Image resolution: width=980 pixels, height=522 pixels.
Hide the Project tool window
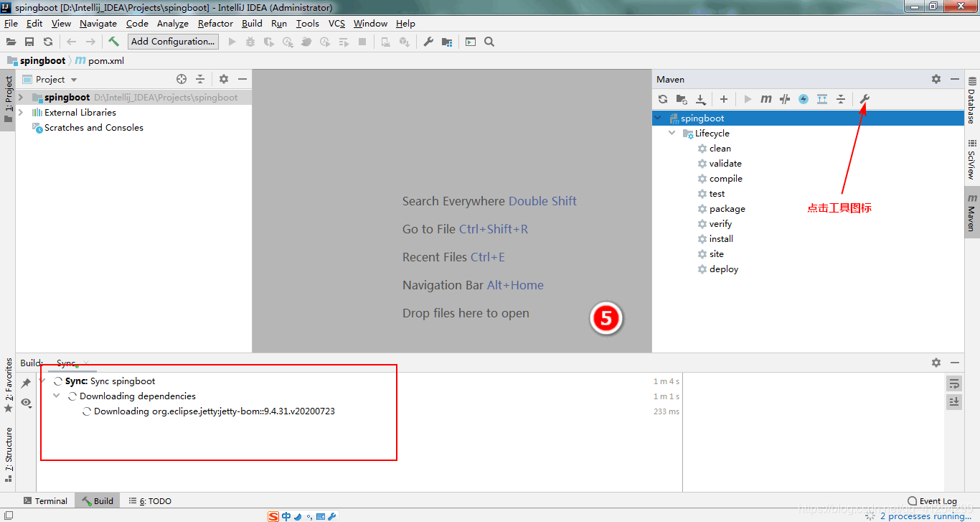tap(242, 79)
